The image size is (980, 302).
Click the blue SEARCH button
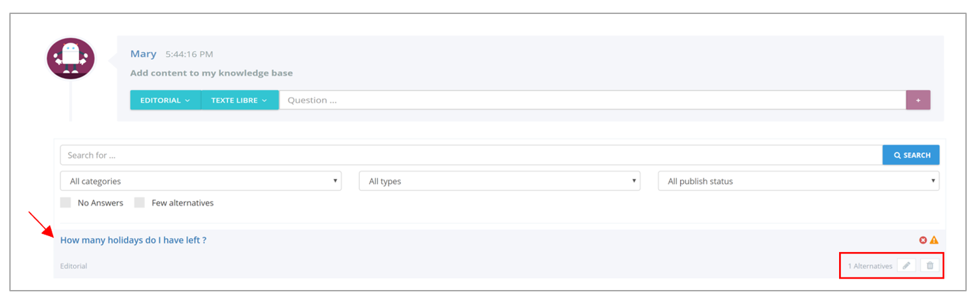(x=911, y=155)
